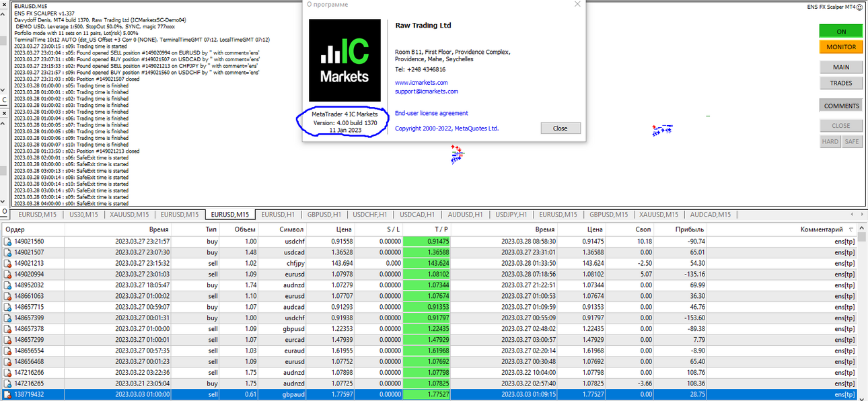Switch to the GBPUSD,H1 chart tab
Screen dimensions: 868x401
coord(324,215)
